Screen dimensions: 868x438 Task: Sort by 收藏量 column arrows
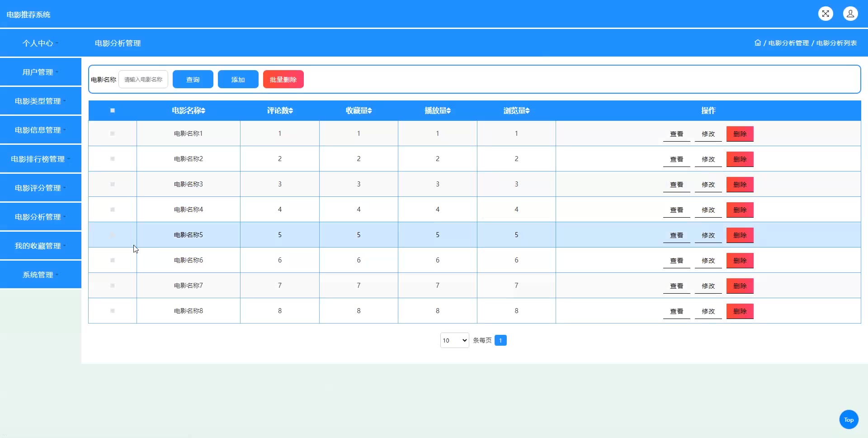[x=370, y=110]
